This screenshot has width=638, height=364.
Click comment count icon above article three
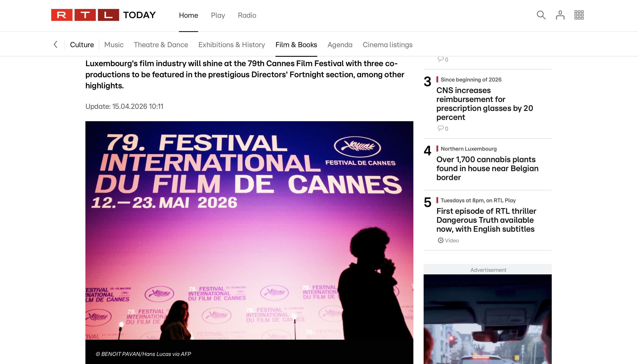(x=440, y=59)
